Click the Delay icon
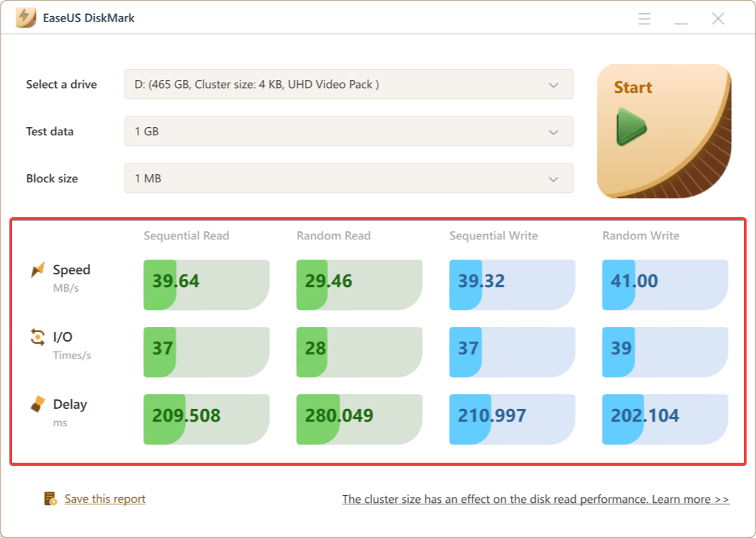The height and width of the screenshot is (538, 756). click(38, 404)
